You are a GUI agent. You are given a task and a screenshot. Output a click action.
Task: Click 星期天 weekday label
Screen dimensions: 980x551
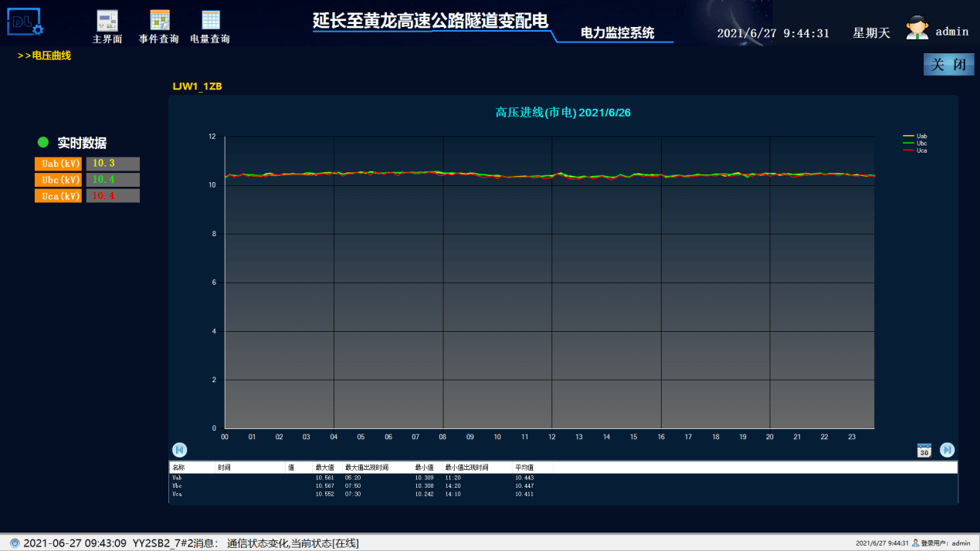(x=871, y=33)
